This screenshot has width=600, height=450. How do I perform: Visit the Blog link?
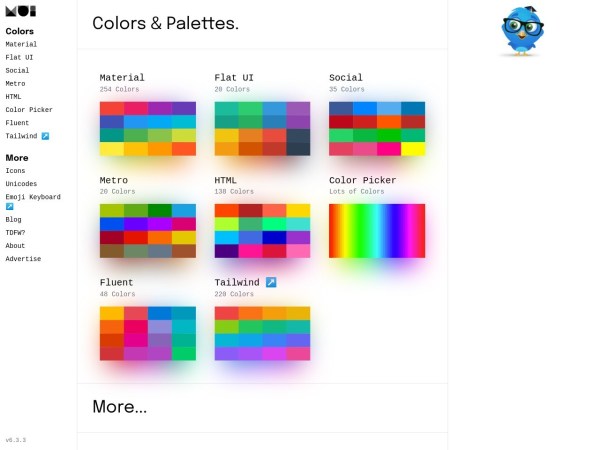[x=13, y=219]
